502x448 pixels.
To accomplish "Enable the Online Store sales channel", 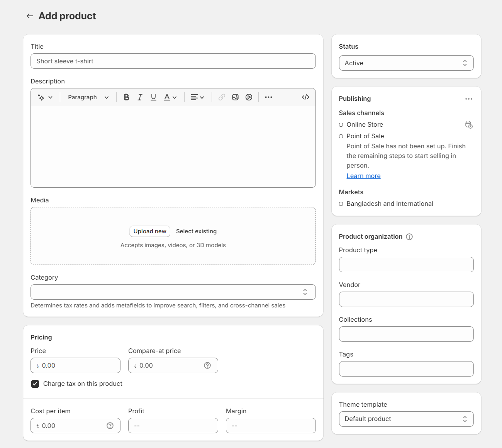I will (x=341, y=124).
